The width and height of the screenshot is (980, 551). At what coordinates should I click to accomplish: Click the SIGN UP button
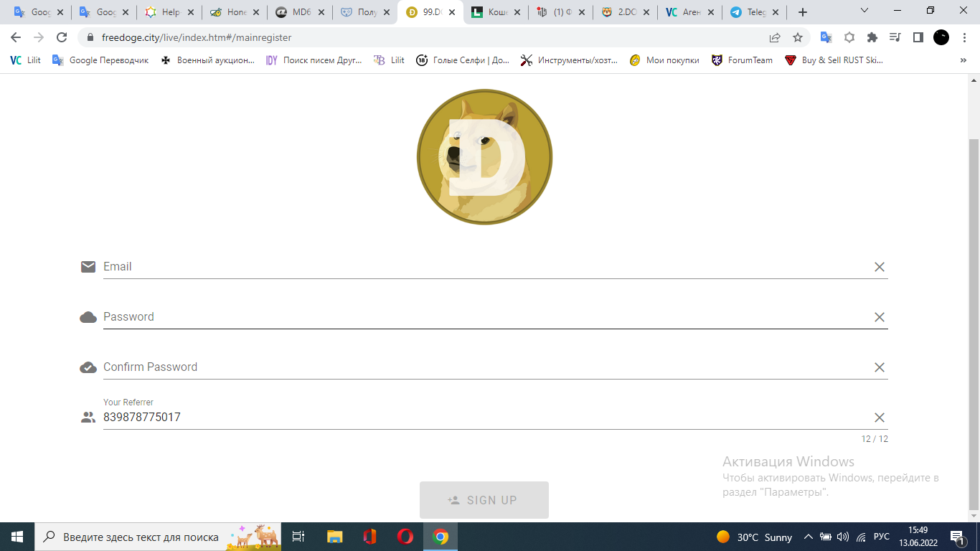tap(484, 500)
